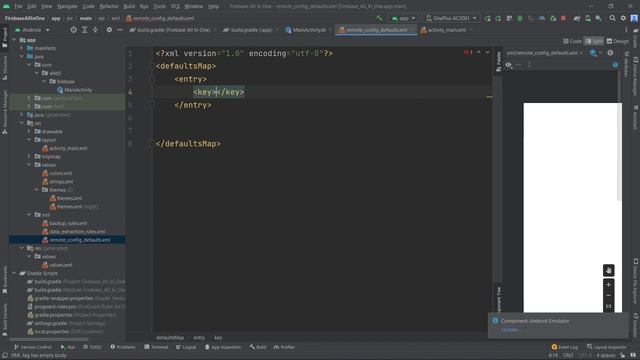The width and height of the screenshot is (640, 360).
Task: Click the Debug app bug icon
Action: click(x=520, y=18)
